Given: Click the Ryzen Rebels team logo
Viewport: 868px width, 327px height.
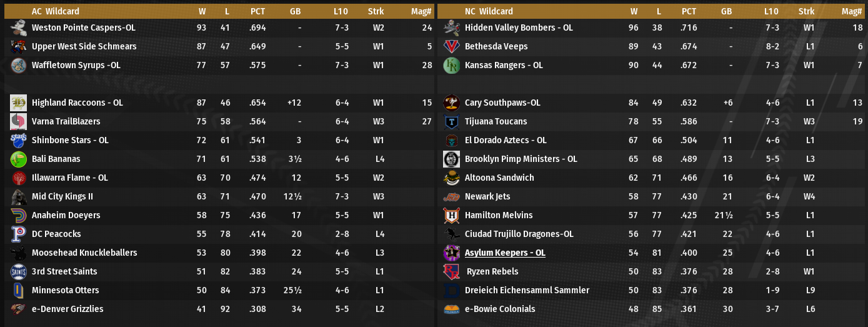Looking at the screenshot, I should tap(451, 271).
